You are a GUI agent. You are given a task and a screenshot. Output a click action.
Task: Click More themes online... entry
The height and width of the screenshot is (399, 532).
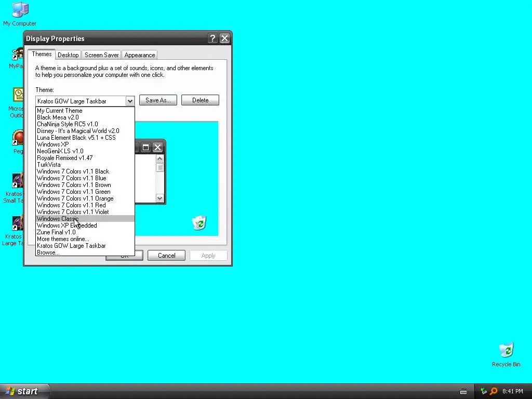pyautogui.click(x=85, y=239)
